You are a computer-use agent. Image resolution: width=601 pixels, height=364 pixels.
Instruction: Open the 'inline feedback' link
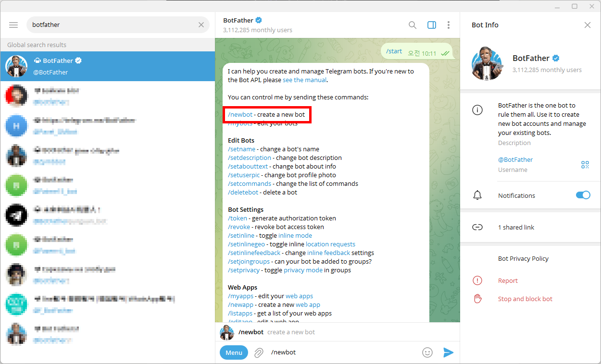pos(328,253)
